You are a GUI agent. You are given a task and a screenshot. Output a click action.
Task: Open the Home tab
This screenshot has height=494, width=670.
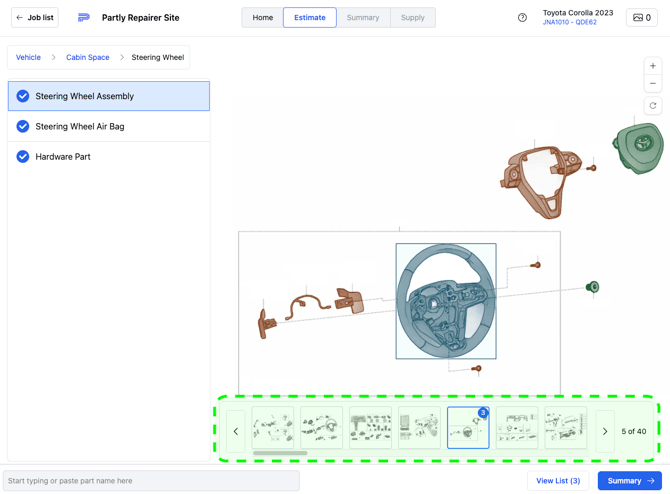coord(262,18)
